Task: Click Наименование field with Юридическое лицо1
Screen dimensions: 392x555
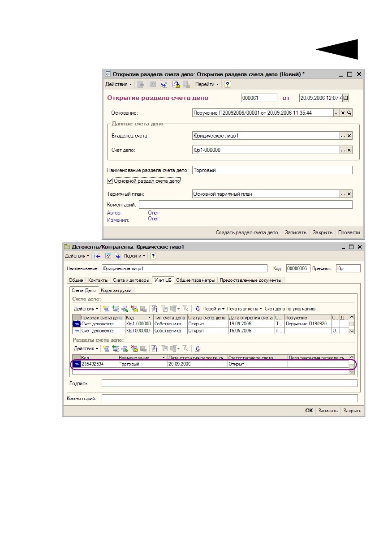Action: 185,268
